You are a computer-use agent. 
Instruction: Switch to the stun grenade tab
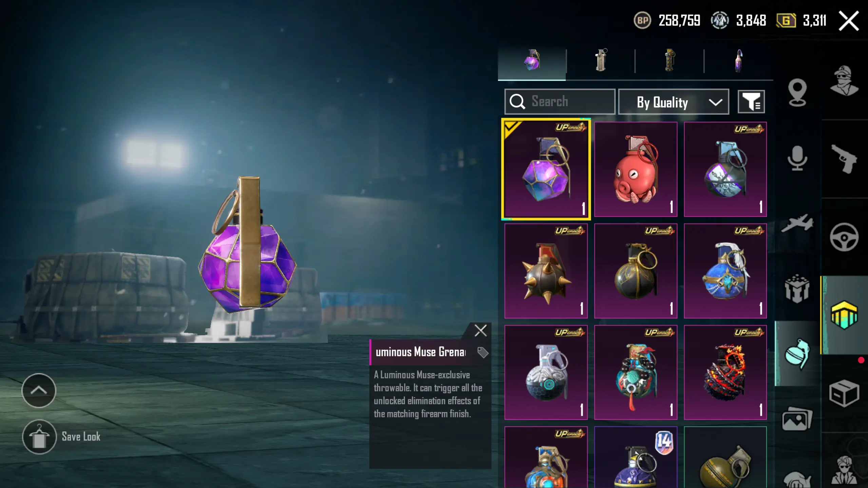click(x=670, y=61)
